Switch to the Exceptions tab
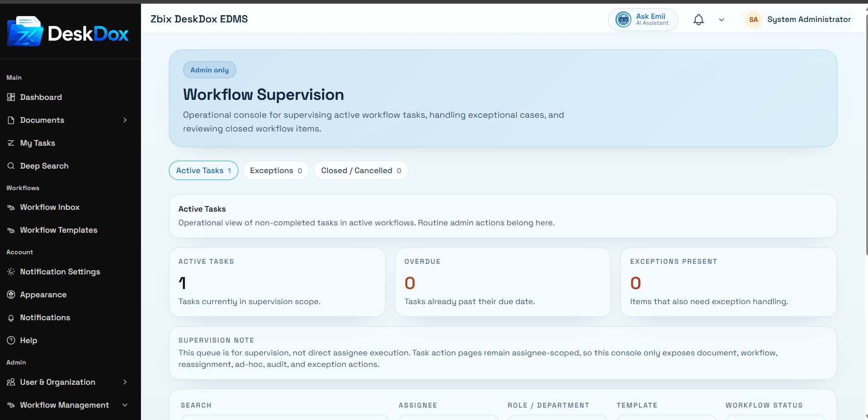This screenshot has height=420, width=868. (276, 170)
